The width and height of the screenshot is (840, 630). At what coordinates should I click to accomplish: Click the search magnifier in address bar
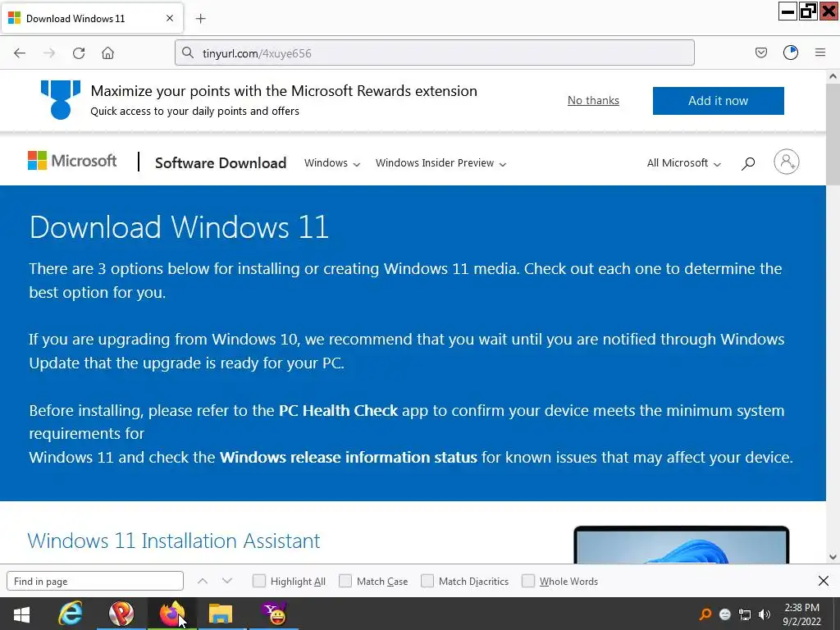188,52
